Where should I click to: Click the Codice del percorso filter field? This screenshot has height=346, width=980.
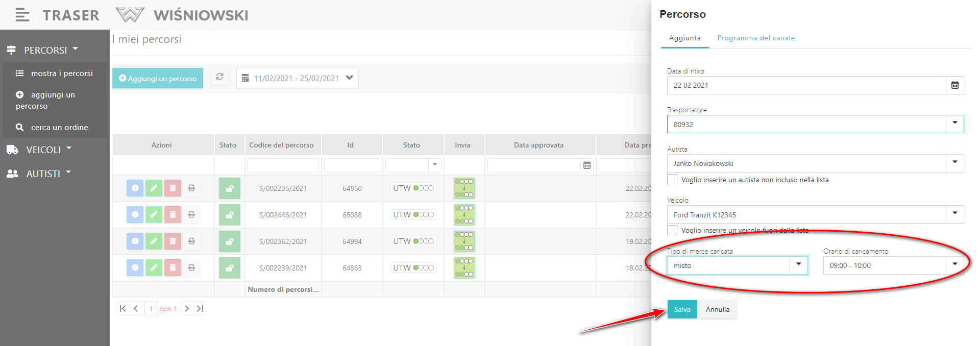[x=283, y=165]
